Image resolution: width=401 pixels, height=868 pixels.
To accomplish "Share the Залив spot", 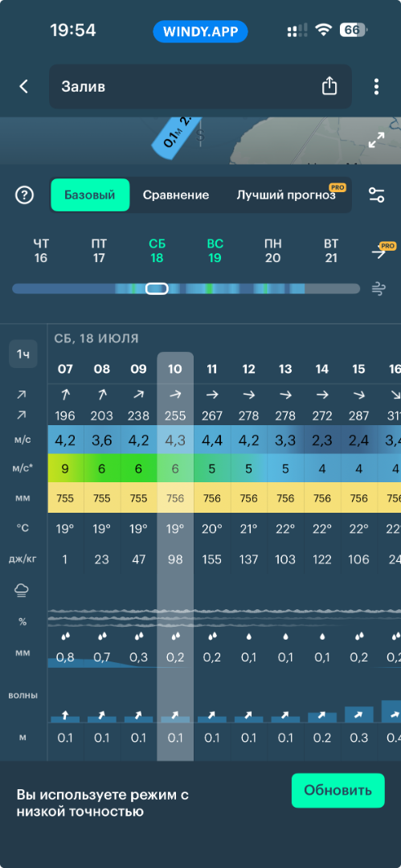I will tap(329, 86).
